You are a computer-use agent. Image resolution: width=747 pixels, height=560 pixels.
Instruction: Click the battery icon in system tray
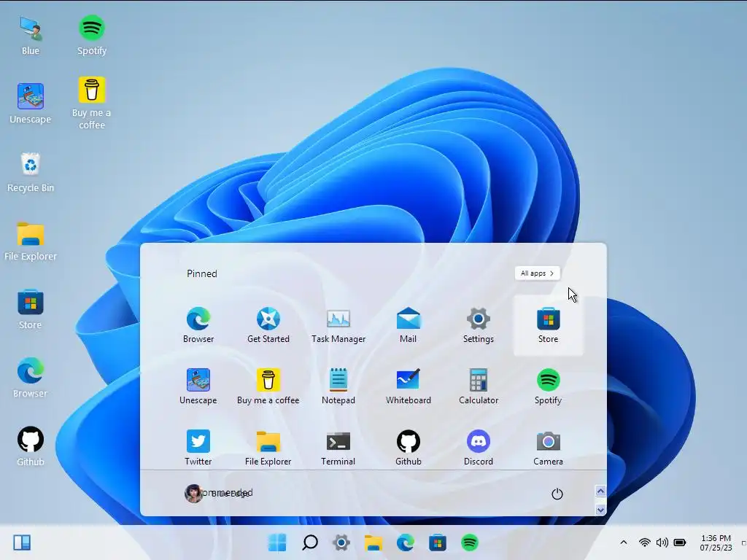click(x=680, y=542)
